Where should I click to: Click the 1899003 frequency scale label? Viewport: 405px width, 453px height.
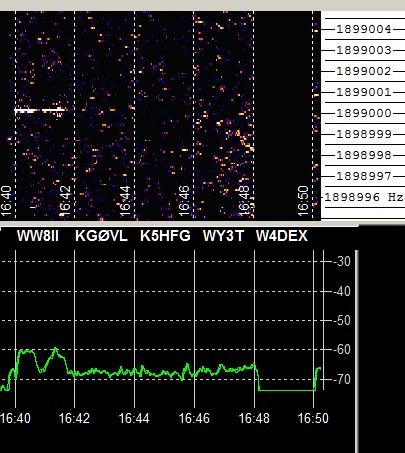[x=364, y=50]
